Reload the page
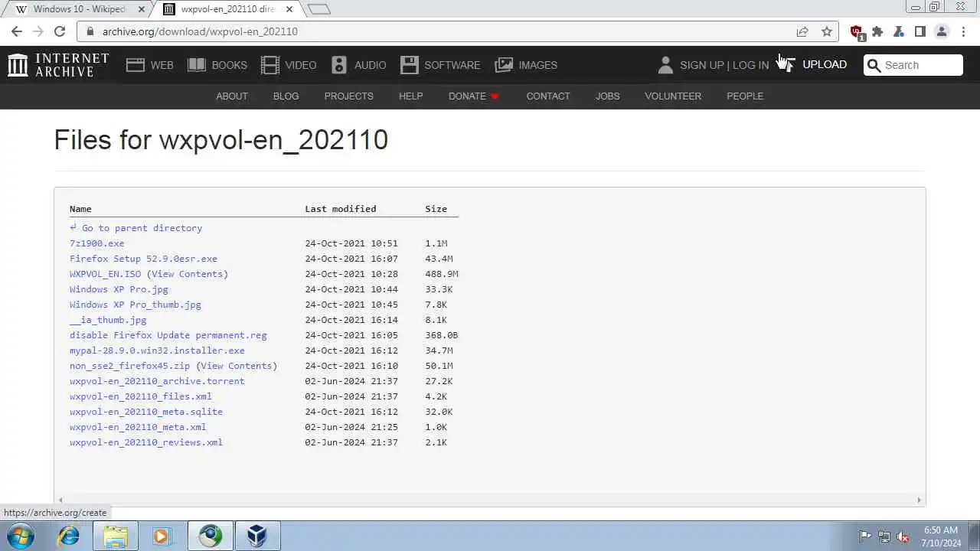 [60, 31]
